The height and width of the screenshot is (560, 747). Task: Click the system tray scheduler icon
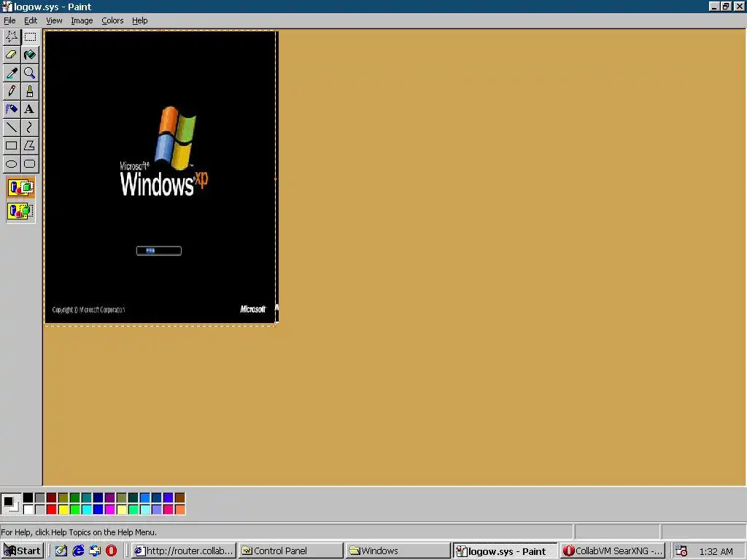[681, 551]
